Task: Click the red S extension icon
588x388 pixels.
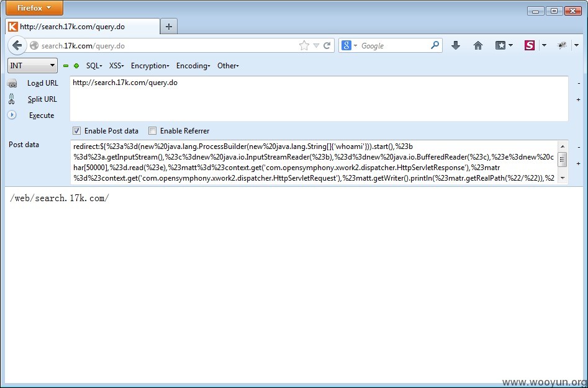Action: pos(530,46)
